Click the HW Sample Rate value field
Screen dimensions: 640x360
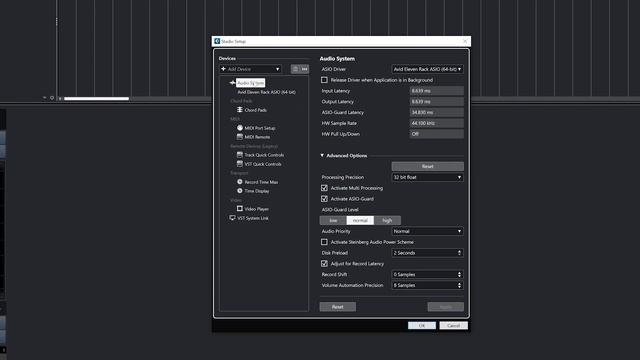pyautogui.click(x=436, y=123)
